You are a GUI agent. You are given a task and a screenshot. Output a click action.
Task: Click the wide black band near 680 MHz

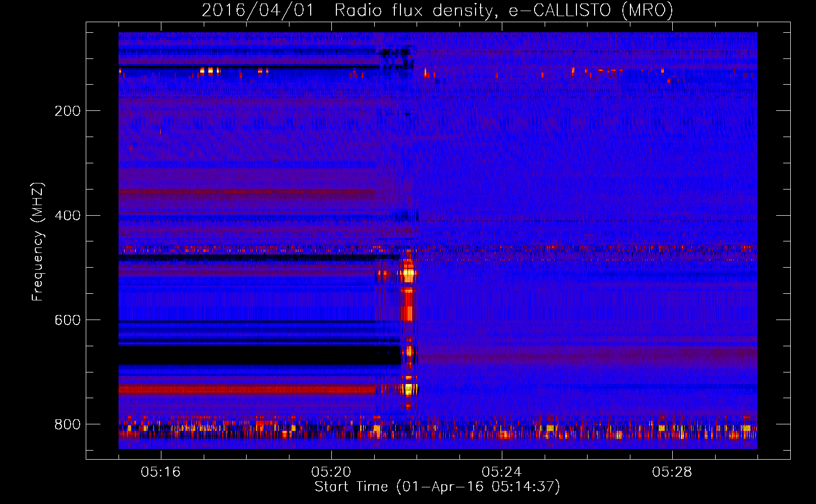coord(260,355)
